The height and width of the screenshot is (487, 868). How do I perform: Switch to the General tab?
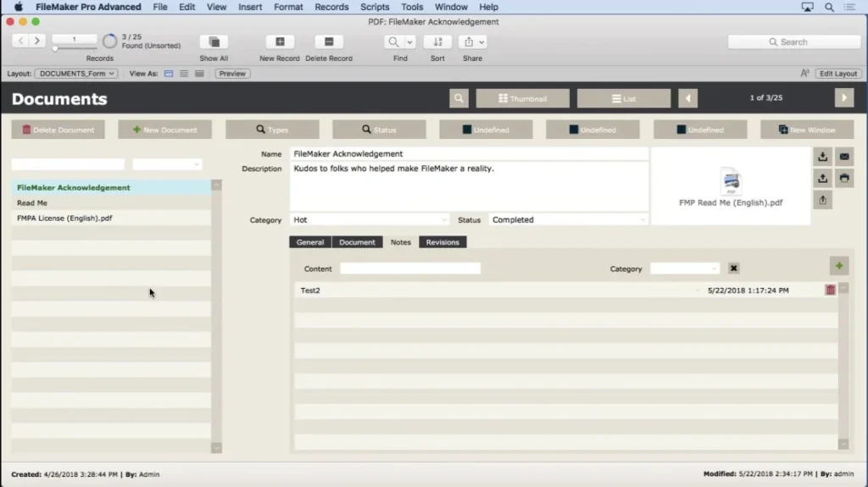(x=310, y=242)
